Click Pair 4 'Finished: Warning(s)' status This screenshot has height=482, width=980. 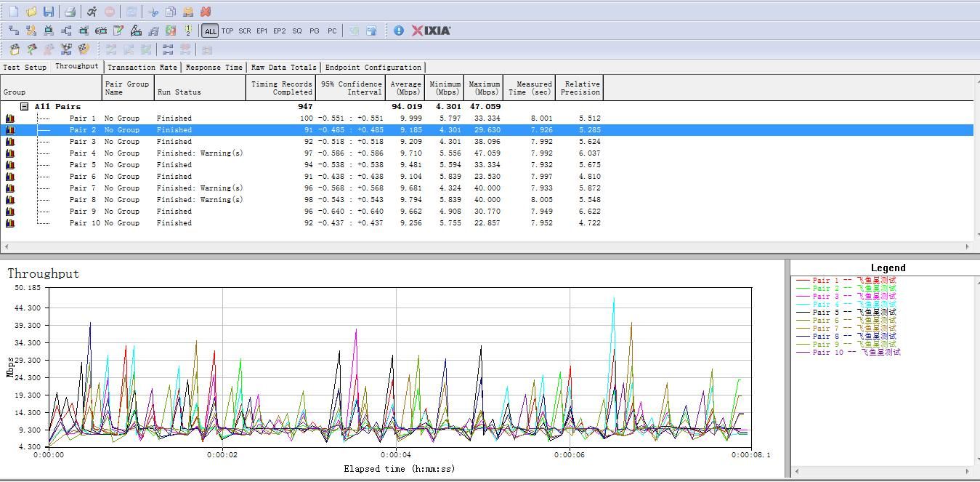pos(200,153)
